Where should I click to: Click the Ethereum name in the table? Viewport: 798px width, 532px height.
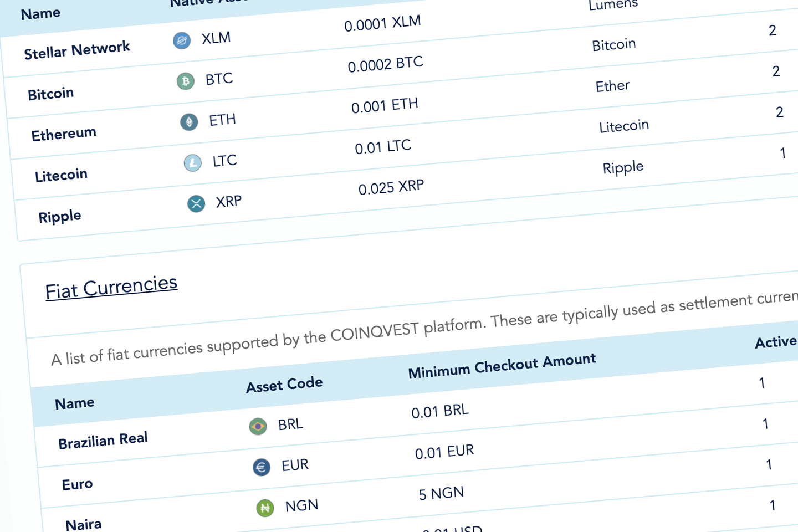coord(64,134)
